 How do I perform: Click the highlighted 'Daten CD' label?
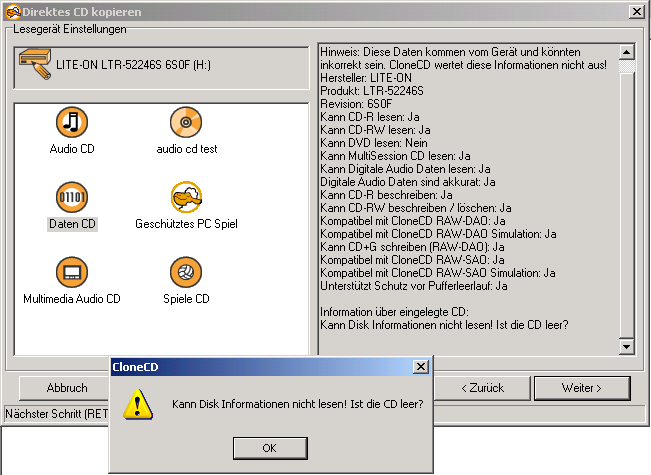pyautogui.click(x=72, y=224)
